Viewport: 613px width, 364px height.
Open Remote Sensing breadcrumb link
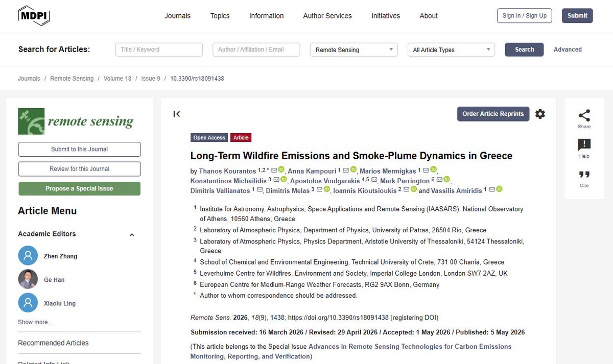point(72,79)
